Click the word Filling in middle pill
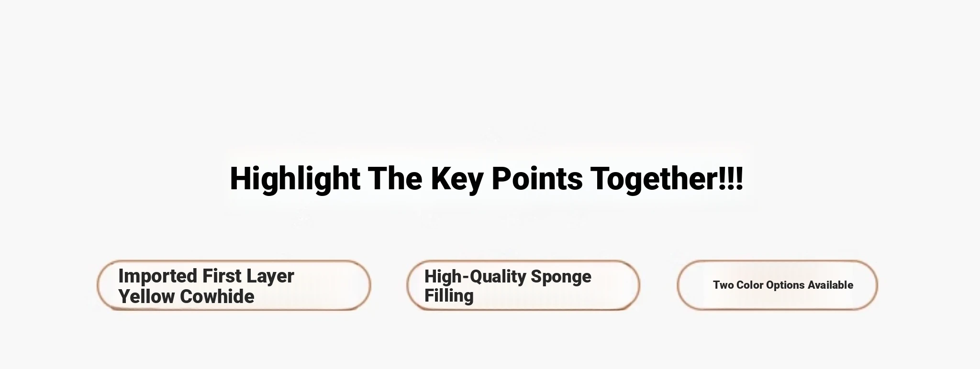 449,296
